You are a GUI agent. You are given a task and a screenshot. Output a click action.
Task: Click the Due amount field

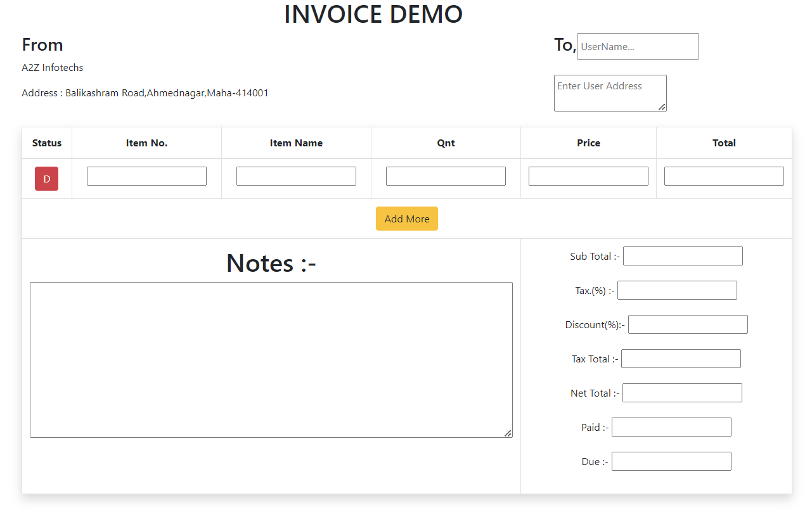pos(671,461)
